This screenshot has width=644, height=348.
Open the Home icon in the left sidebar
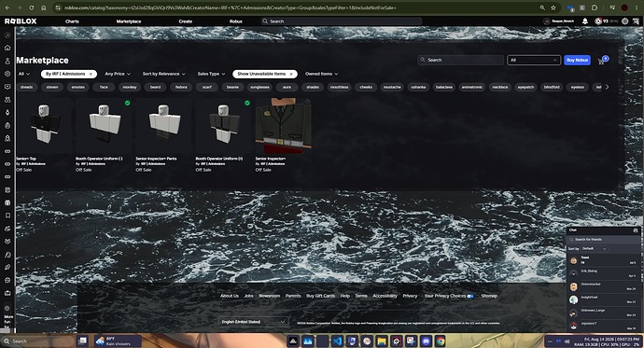7,48
